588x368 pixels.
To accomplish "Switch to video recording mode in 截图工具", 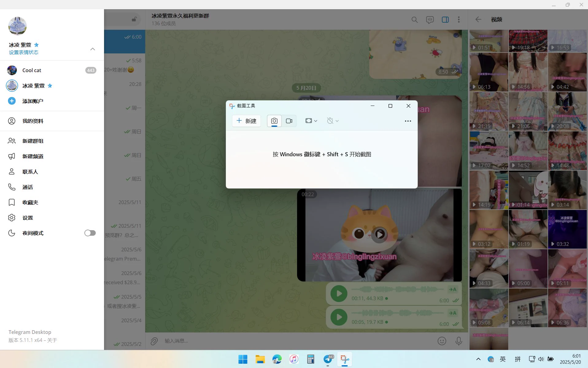I will [289, 121].
